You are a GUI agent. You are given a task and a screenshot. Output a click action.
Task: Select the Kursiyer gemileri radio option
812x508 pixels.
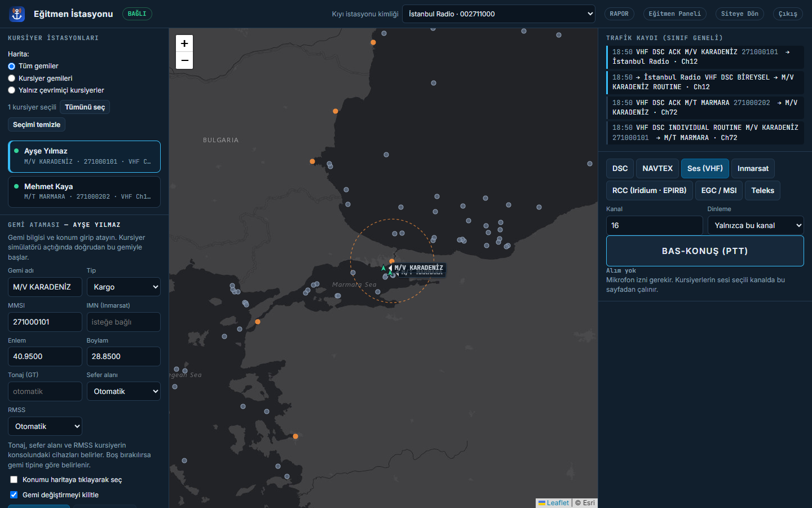(11, 78)
